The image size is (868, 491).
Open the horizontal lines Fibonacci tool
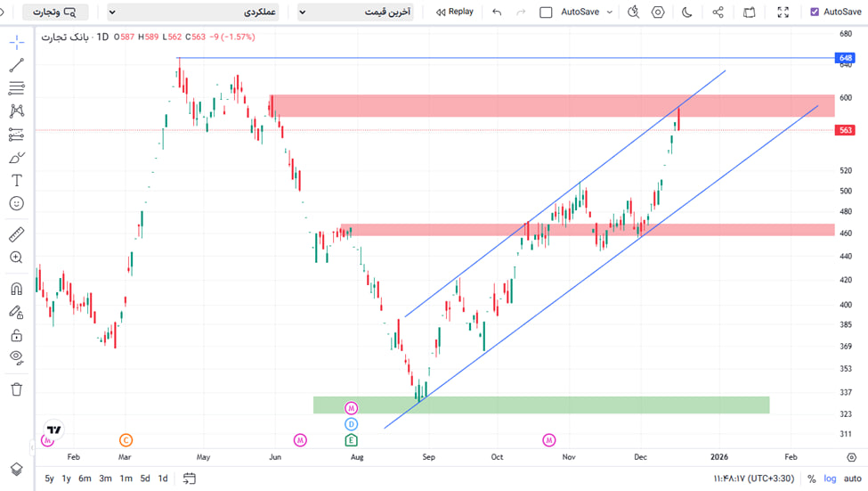click(17, 87)
